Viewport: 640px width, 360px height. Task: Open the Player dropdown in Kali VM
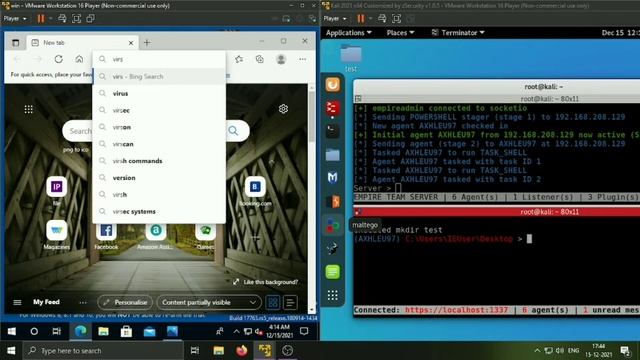click(335, 18)
